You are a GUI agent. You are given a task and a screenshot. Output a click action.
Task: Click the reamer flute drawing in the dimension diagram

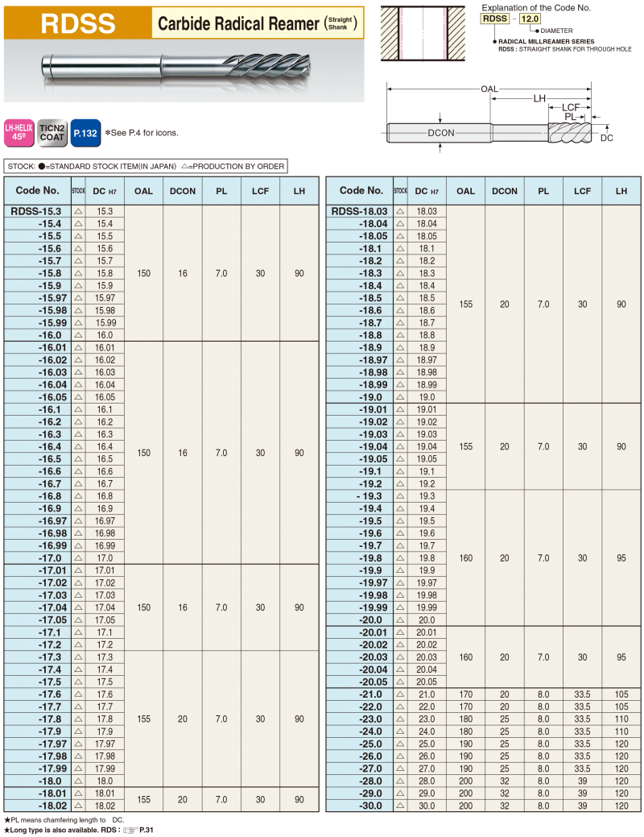tap(570, 132)
